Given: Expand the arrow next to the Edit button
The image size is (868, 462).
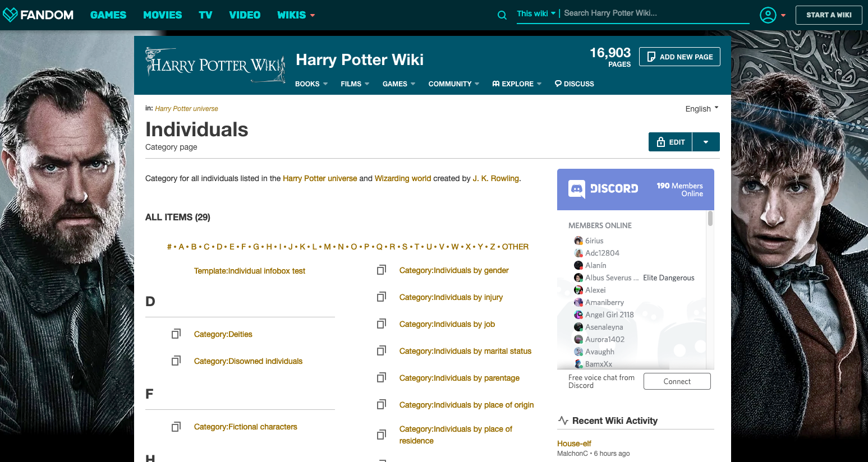Looking at the screenshot, I should tap(706, 142).
